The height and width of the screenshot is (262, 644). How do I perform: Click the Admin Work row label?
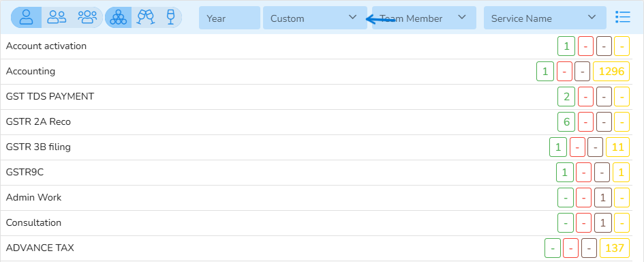point(33,197)
